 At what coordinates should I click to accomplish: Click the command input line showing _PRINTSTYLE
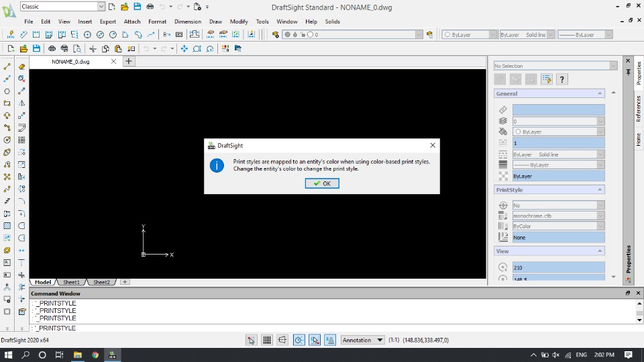coord(334,328)
